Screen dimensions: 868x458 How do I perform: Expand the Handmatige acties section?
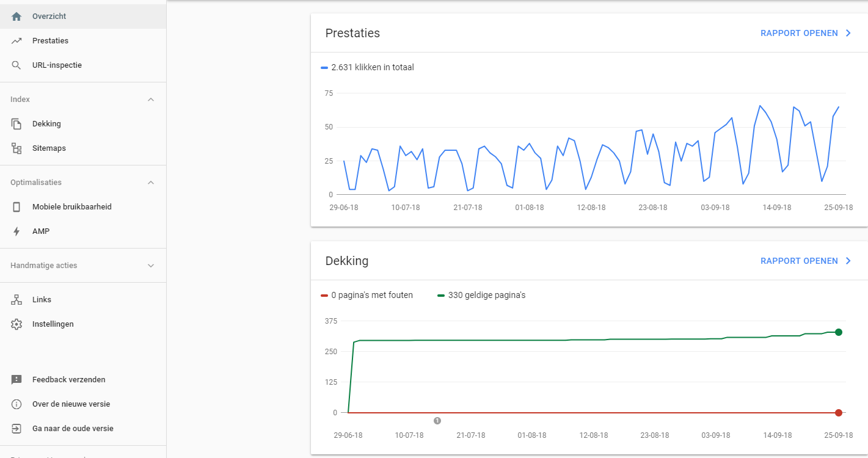click(x=151, y=266)
